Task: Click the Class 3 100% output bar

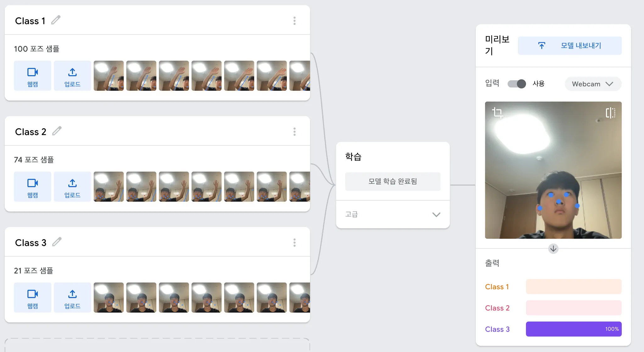Action: coord(574,329)
